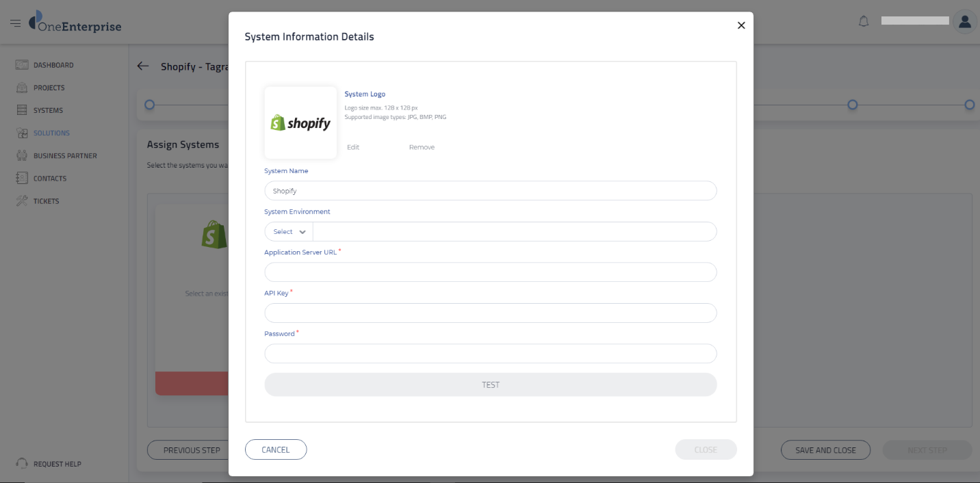Click the first step circle in progress bar
The width and height of the screenshot is (980, 483).
coord(149,104)
